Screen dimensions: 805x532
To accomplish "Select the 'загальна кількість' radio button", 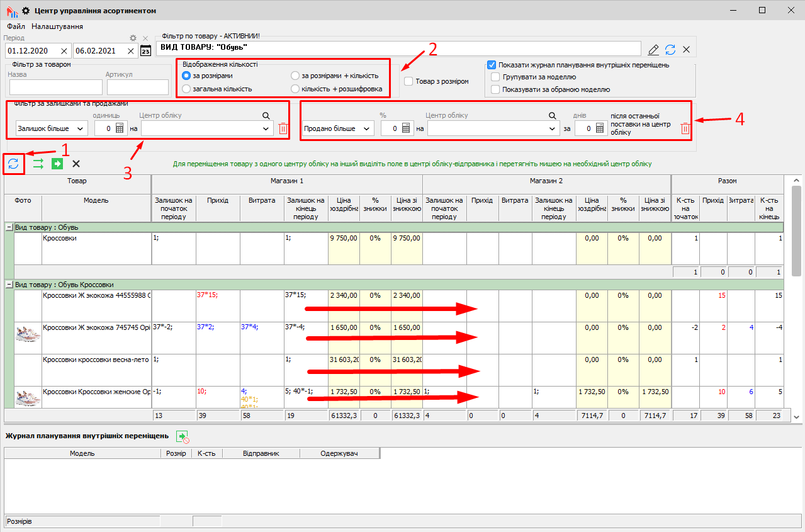I will 186,89.
